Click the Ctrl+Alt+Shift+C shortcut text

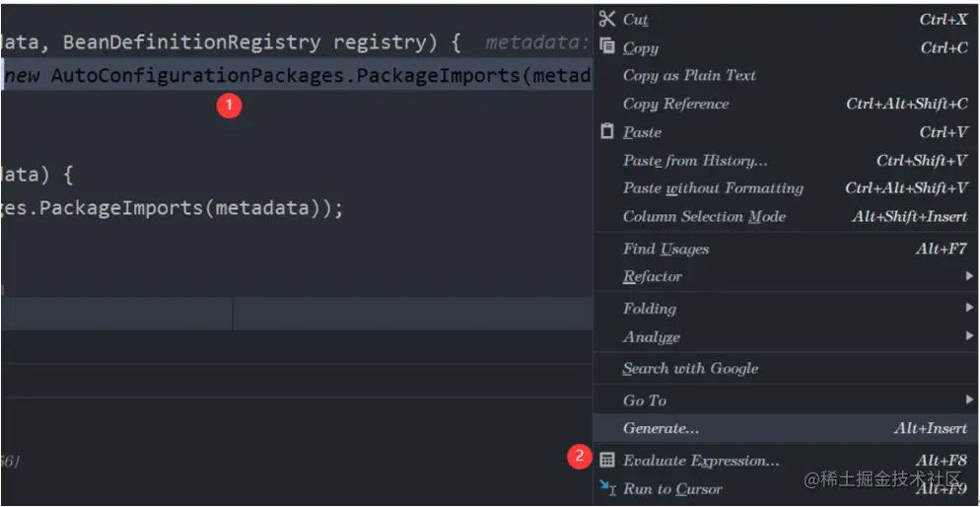(907, 104)
